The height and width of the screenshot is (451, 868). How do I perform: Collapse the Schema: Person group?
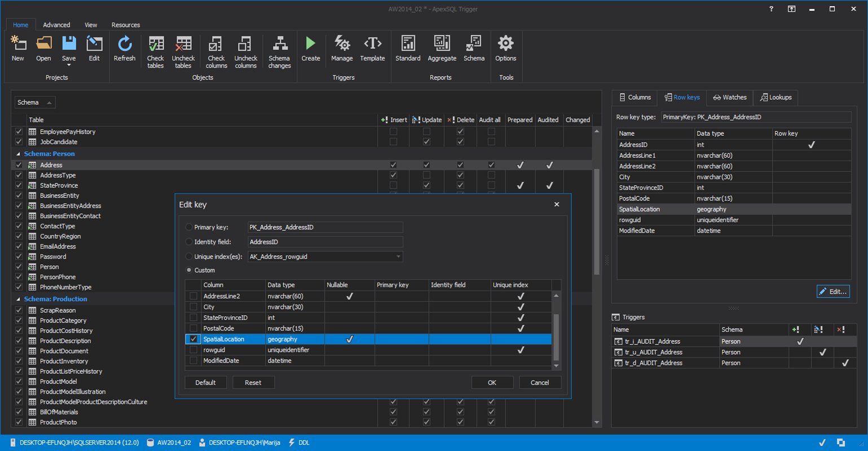click(18, 154)
